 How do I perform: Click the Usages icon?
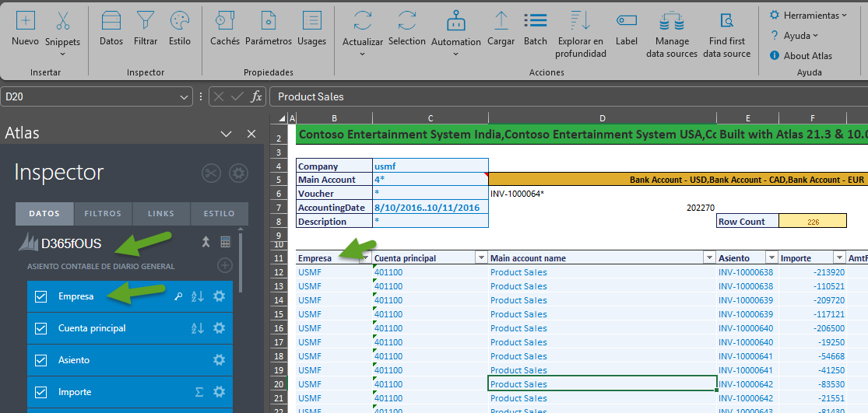click(x=311, y=21)
